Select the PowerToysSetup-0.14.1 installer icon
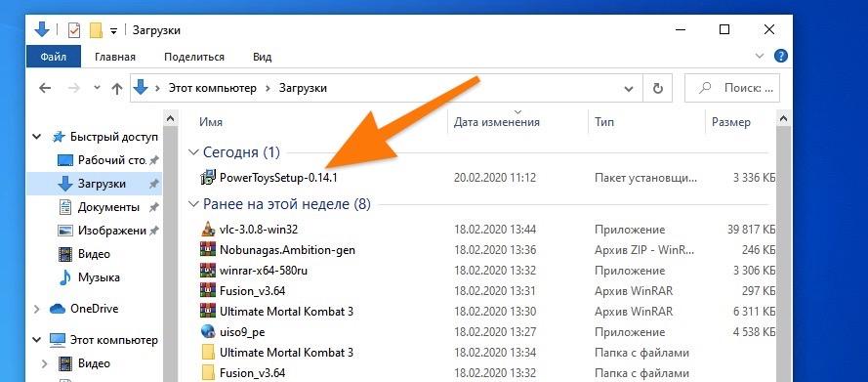The width and height of the screenshot is (868, 382). click(x=208, y=177)
